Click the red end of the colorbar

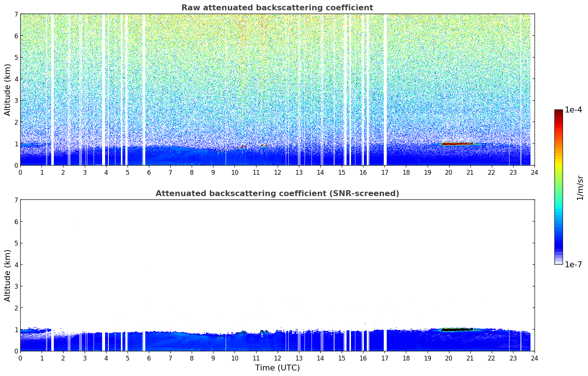(x=558, y=112)
